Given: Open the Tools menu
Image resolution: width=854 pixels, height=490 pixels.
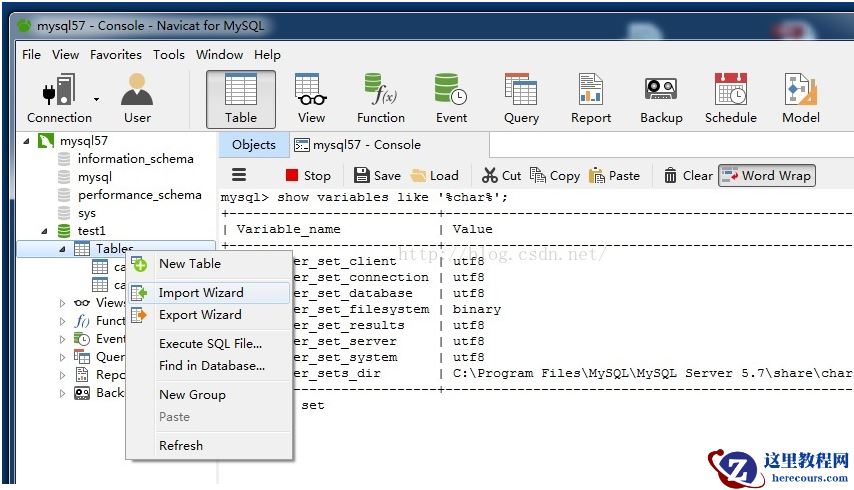Looking at the screenshot, I should [x=168, y=54].
